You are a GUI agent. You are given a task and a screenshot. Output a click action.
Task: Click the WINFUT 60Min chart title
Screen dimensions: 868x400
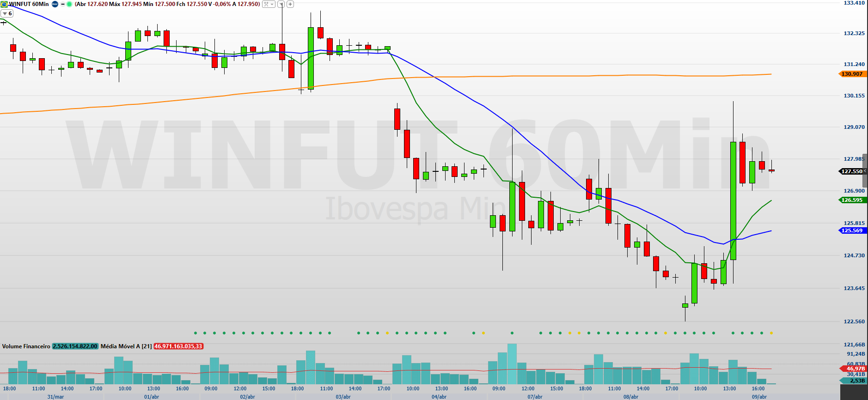(29, 4)
